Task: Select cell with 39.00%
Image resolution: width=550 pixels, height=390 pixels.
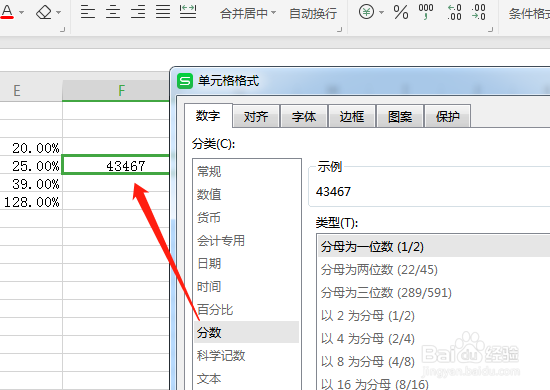Action: click(x=31, y=183)
